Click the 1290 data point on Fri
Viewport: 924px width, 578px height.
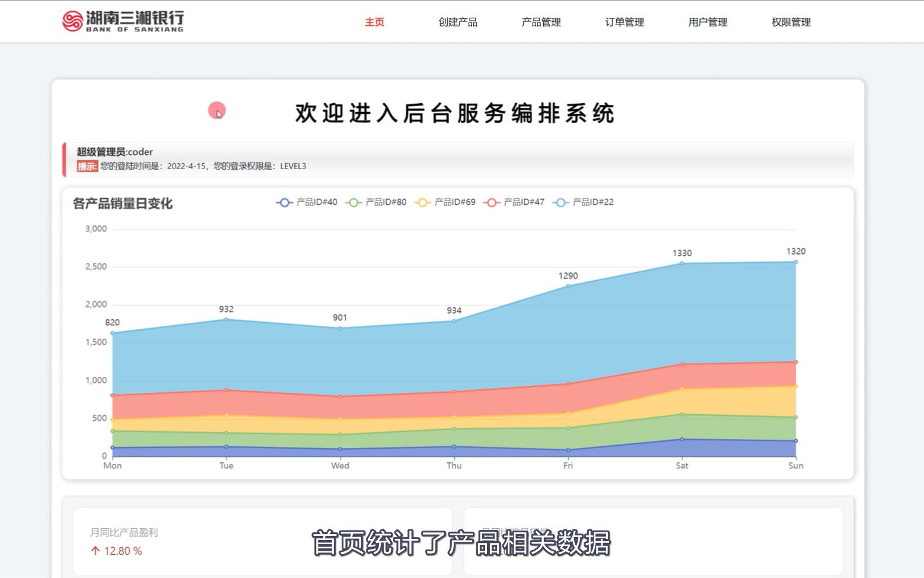568,286
